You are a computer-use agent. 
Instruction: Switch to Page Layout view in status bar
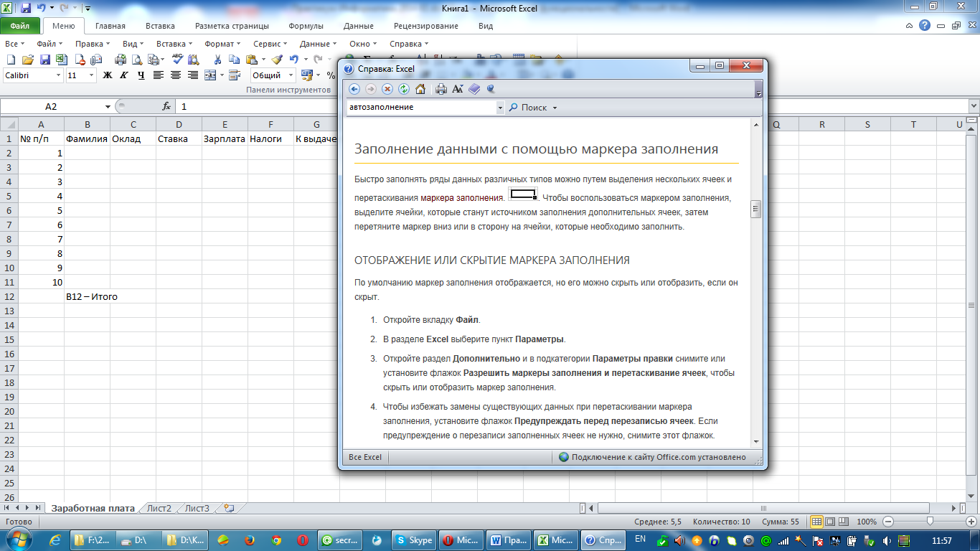[830, 522]
